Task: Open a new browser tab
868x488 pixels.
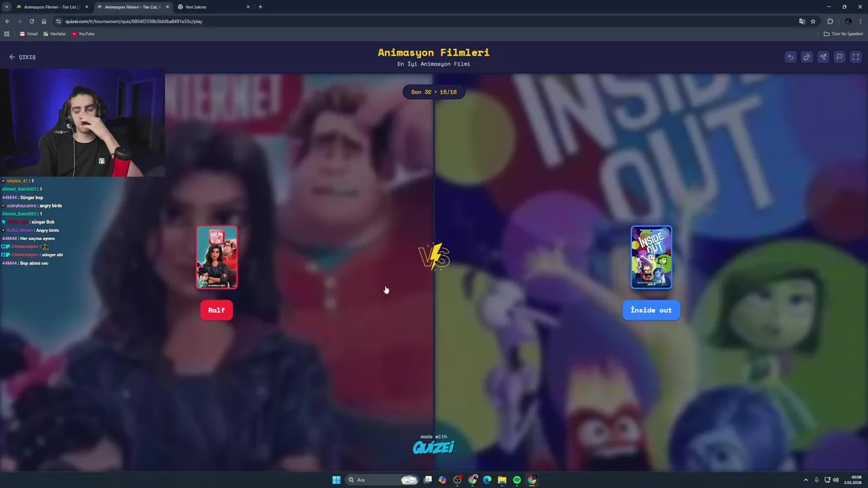Action: tap(260, 7)
